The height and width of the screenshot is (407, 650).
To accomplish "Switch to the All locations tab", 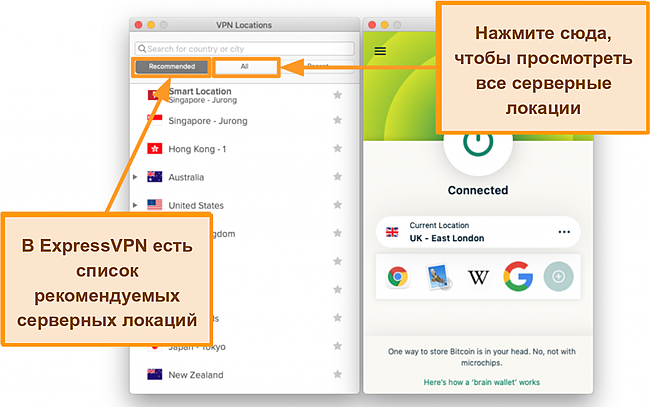I will pyautogui.click(x=245, y=66).
